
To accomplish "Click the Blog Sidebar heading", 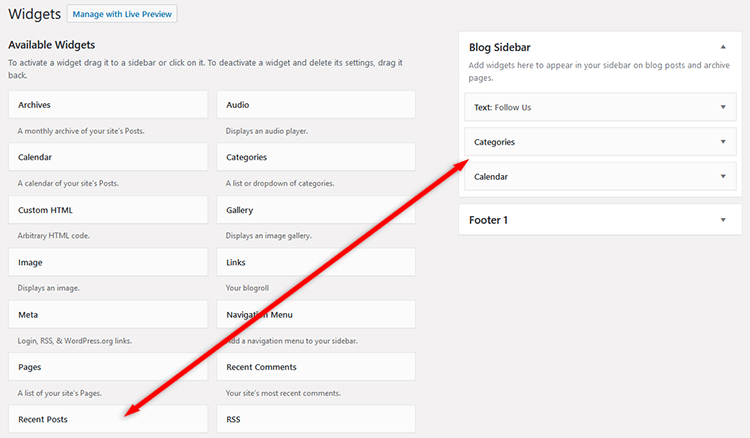I will [499, 47].
